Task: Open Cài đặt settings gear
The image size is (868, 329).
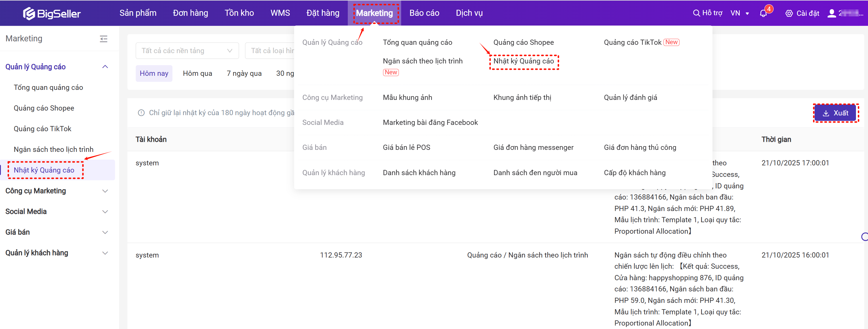Action: tap(789, 13)
